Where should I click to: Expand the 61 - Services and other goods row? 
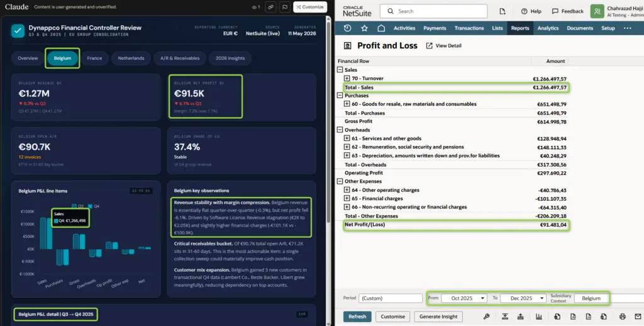347,138
